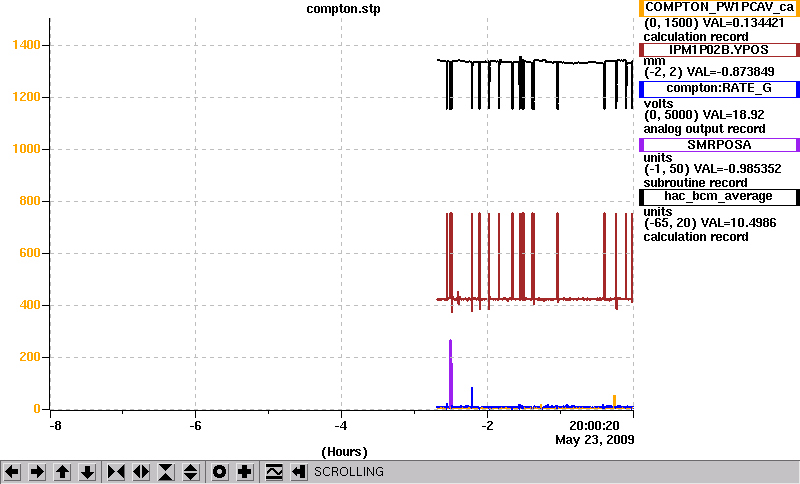Select the hac_bcm_average legend entry
This screenshot has height=484, width=800.
pos(719,197)
